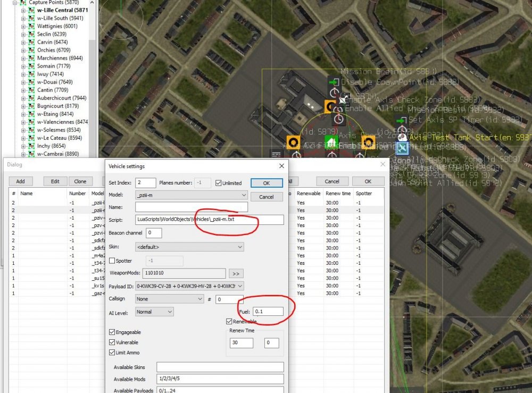
Task: Select the Set Axis SP Timer arrow icon
Action: click(402, 120)
